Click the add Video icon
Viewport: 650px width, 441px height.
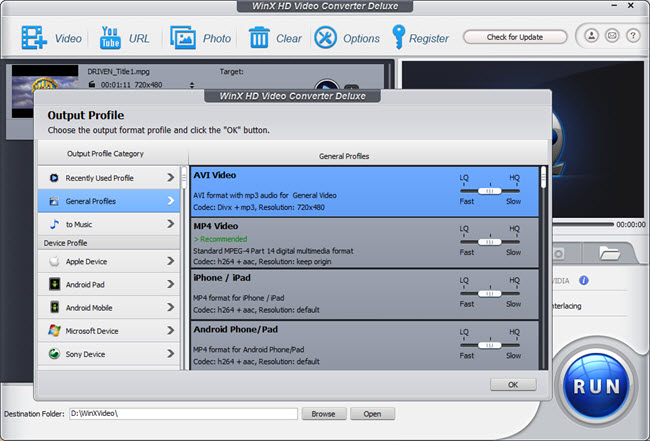point(34,38)
